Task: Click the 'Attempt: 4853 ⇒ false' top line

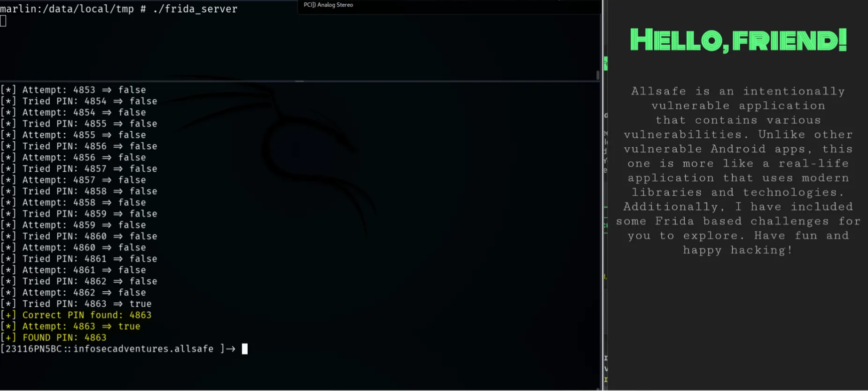Action: [84, 90]
